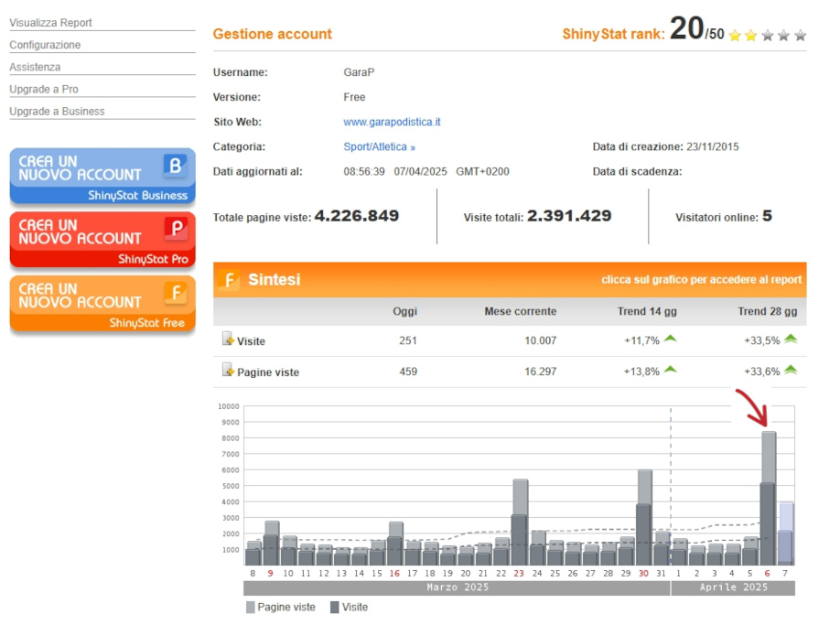The image size is (840, 625).
Task: Click 'clicca sul grafico per accedere al report'
Action: point(701,280)
